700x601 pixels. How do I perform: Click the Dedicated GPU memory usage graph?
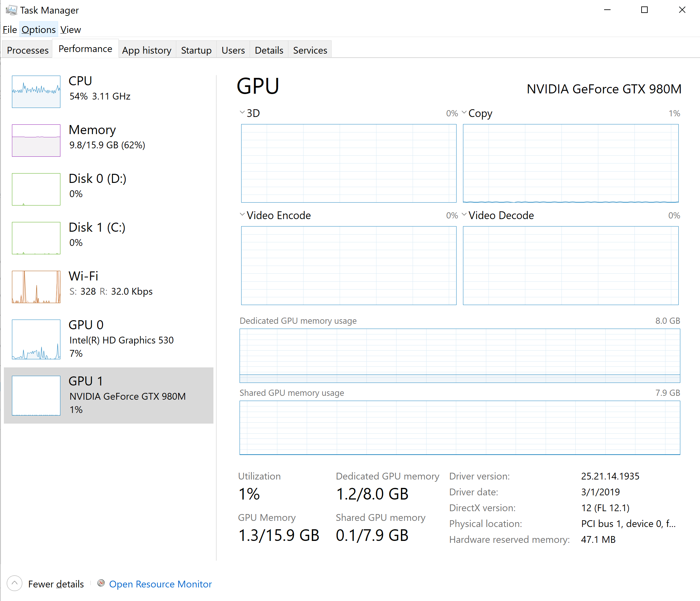459,355
